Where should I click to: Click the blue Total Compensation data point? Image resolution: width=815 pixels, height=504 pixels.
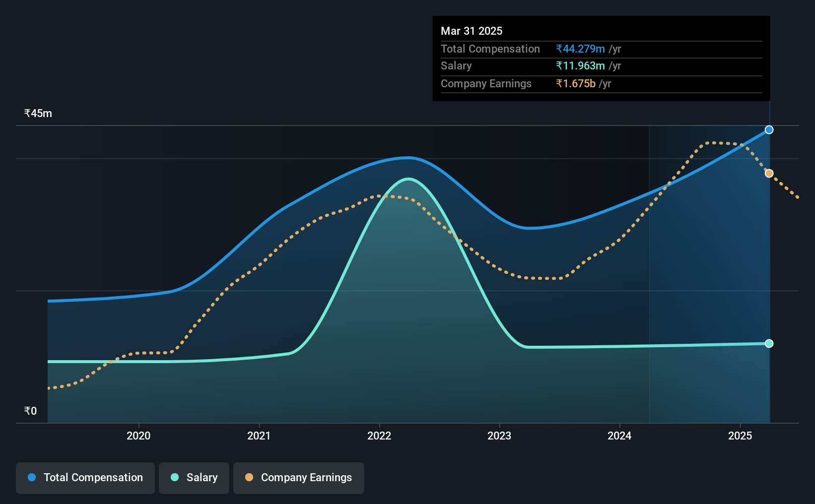769,130
